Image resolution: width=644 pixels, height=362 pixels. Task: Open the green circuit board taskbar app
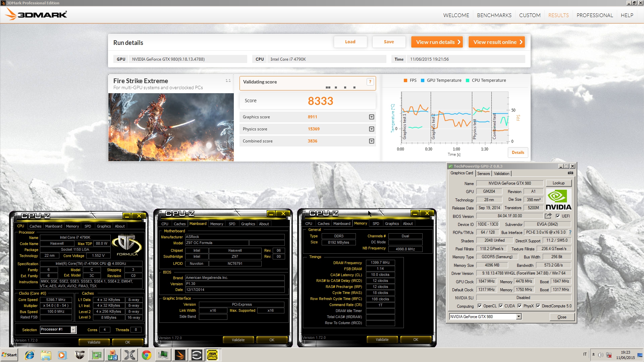(x=96, y=355)
